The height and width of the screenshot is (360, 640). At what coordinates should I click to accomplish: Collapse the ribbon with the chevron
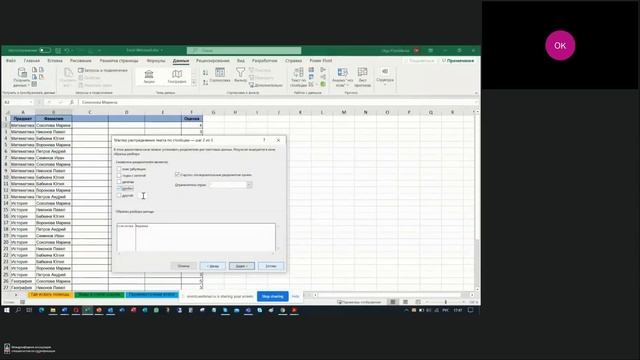476,93
